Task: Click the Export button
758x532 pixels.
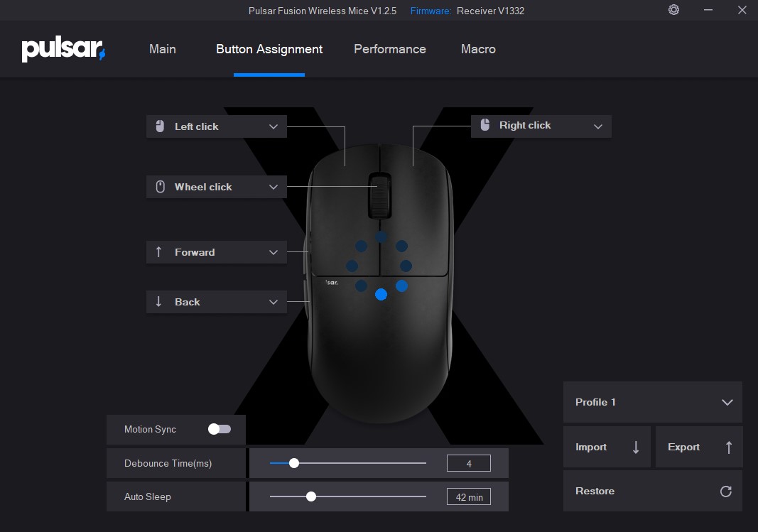Action: (698, 447)
